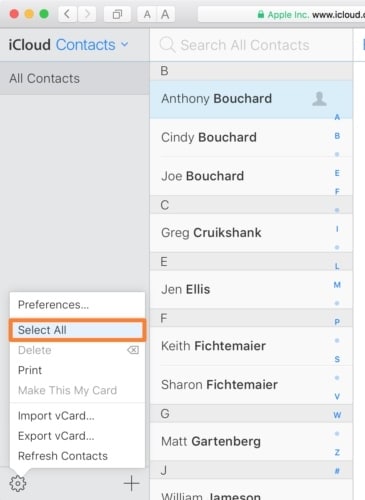The image size is (365, 500).
Task: Jump to letter S in alphabet index
Action: tap(337, 359)
